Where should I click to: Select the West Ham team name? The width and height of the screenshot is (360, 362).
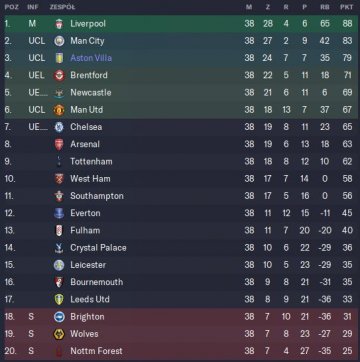point(90,179)
